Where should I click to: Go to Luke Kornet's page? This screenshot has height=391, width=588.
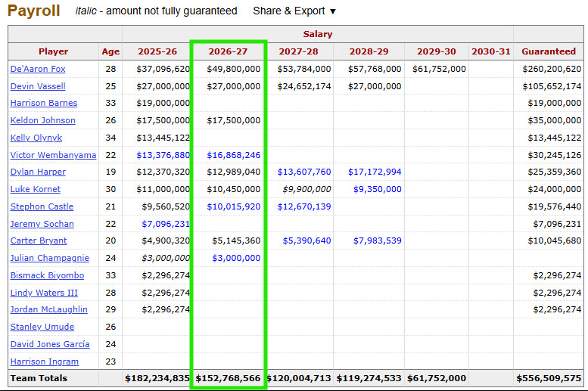pyautogui.click(x=36, y=189)
